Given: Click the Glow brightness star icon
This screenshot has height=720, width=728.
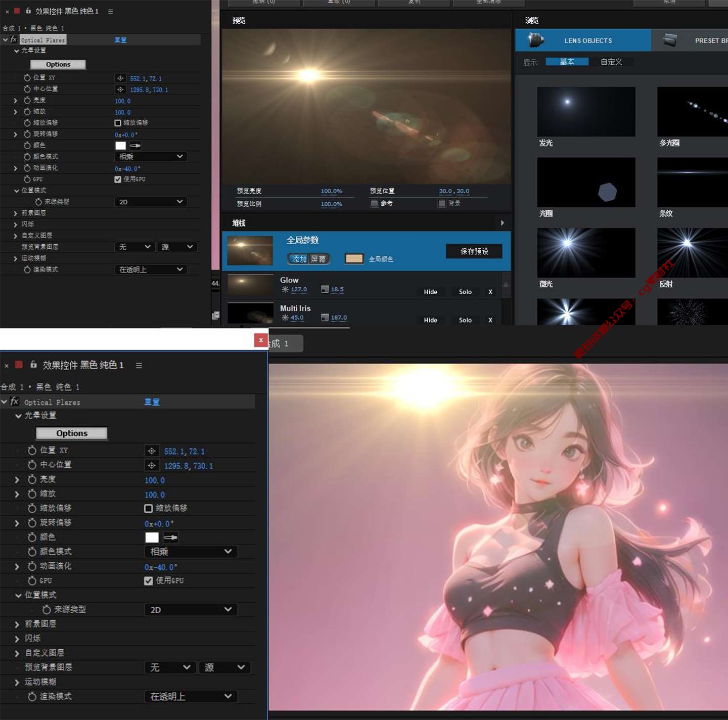Looking at the screenshot, I should (x=285, y=290).
